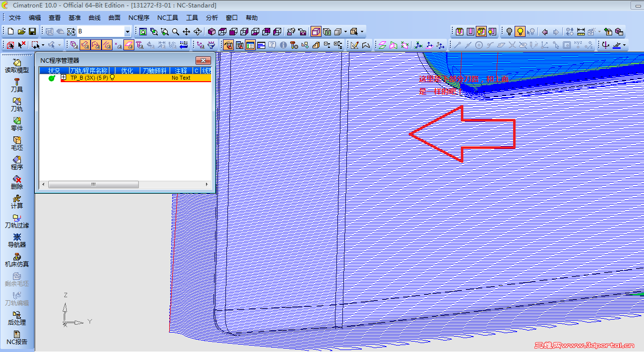Click the information 'i' icon
Viewport: 644px width, 352px height.
(283, 45)
